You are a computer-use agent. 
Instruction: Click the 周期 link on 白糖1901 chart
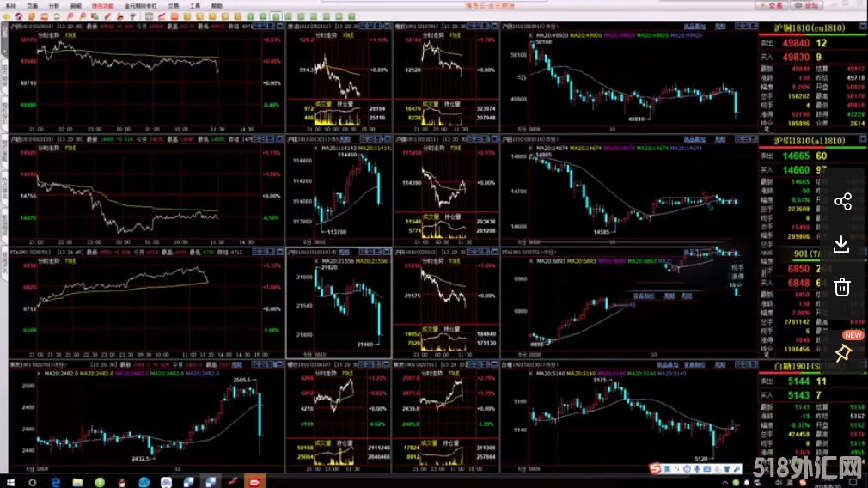coord(719,365)
